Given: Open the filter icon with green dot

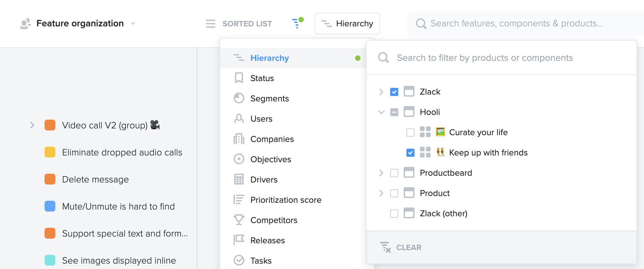Looking at the screenshot, I should 297,23.
